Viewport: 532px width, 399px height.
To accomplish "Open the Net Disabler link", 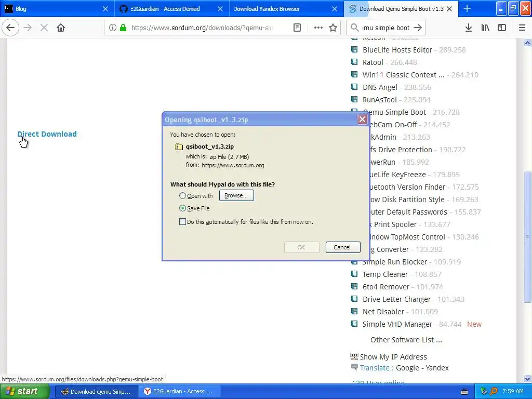I will tap(383, 312).
